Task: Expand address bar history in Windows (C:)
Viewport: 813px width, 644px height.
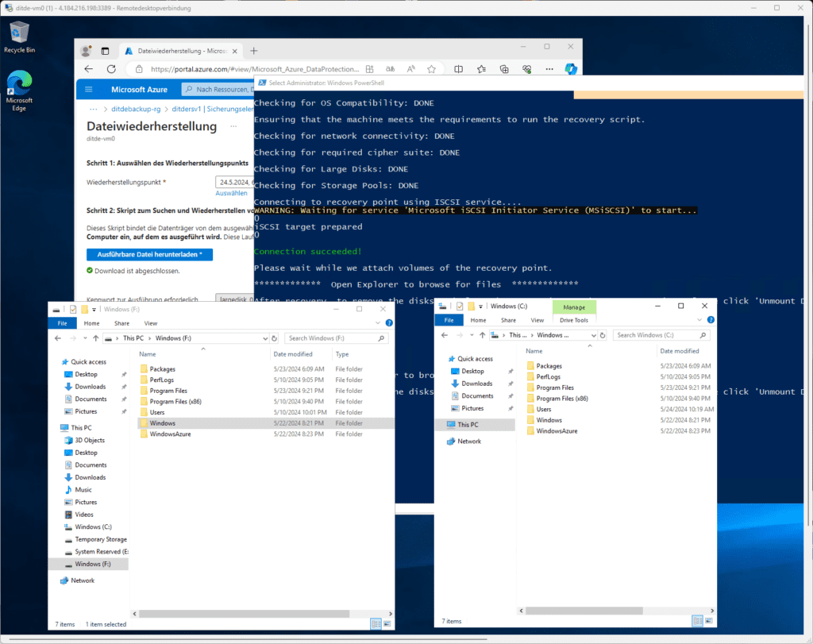Action: pos(594,335)
